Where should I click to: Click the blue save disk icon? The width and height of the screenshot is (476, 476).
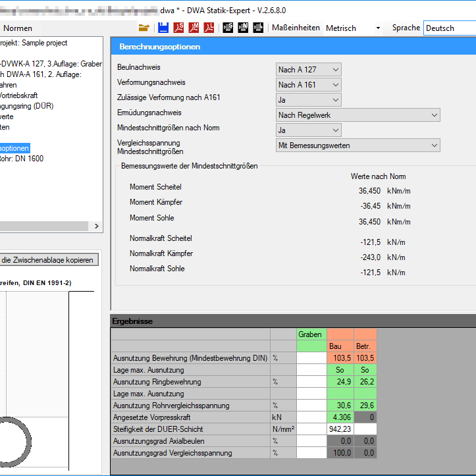click(163, 28)
